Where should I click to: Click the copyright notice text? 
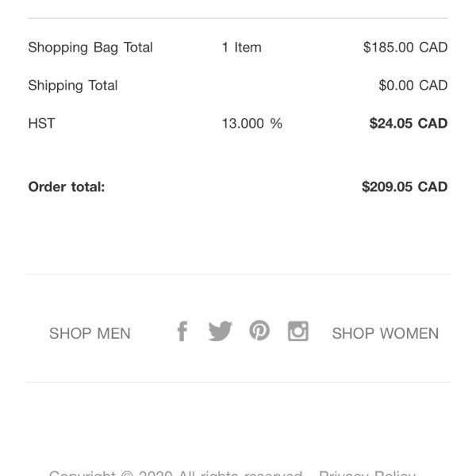tap(175, 473)
